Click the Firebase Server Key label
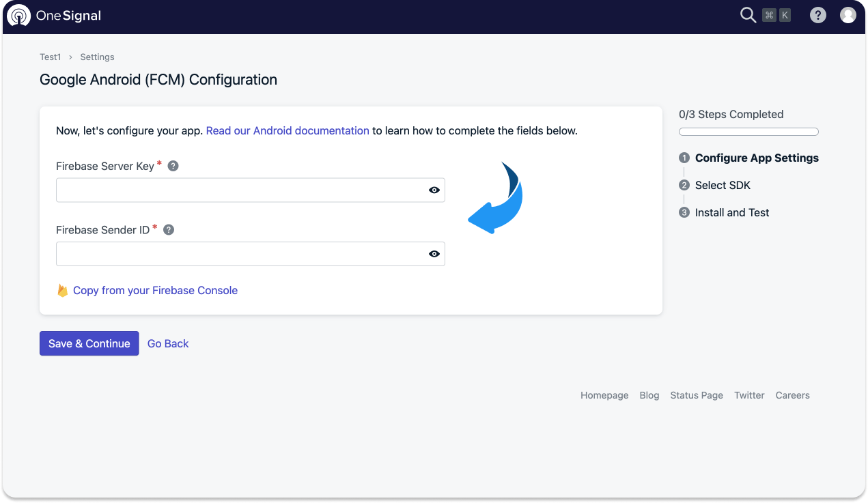The width and height of the screenshot is (868, 503). (105, 166)
